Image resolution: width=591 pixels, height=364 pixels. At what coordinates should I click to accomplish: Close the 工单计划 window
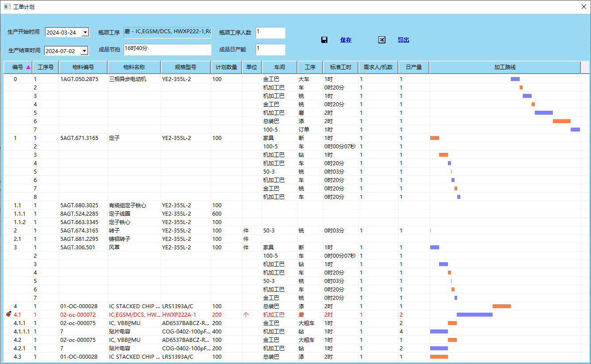pos(584,7)
